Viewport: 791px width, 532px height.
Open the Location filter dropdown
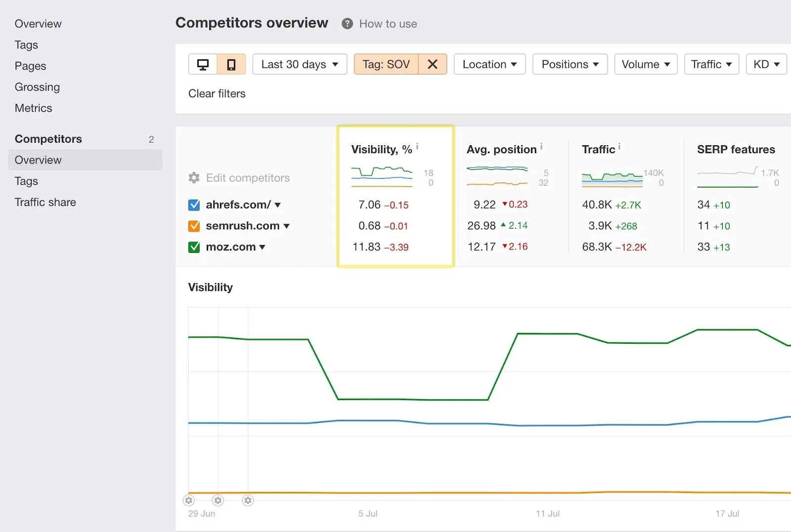pos(489,64)
